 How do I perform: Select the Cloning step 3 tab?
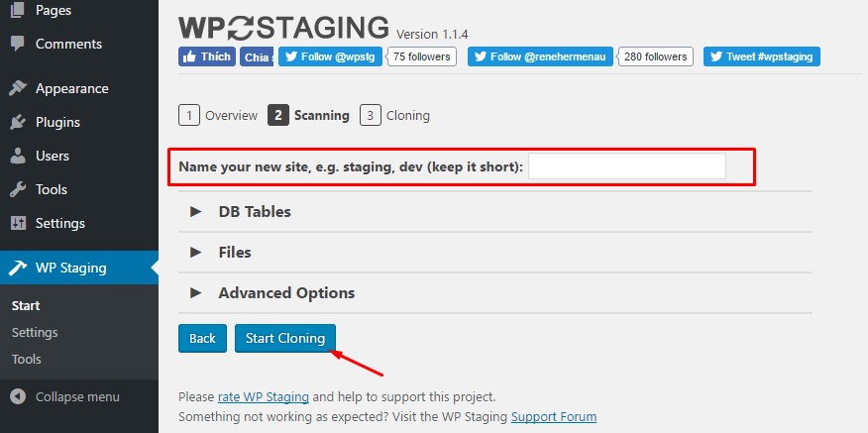click(x=394, y=116)
